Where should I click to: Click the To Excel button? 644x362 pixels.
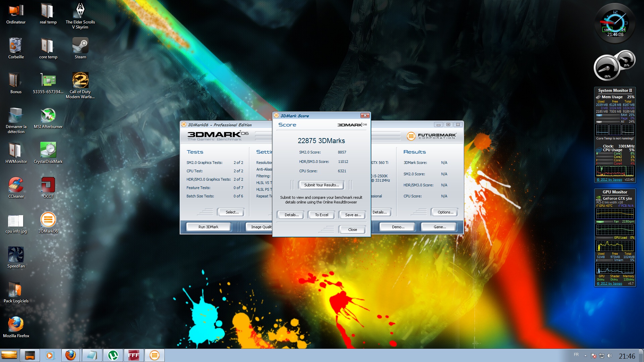(321, 215)
